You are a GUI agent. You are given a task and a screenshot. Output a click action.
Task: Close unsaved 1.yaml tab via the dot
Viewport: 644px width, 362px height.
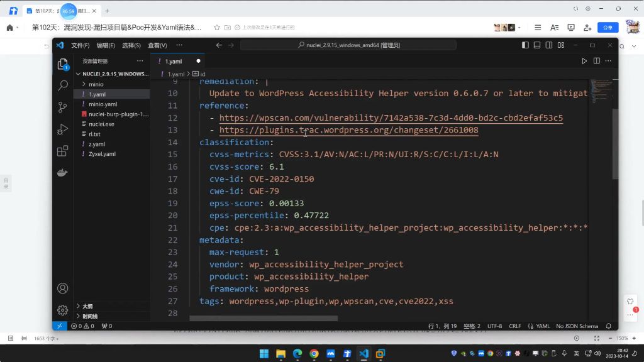[x=198, y=61]
